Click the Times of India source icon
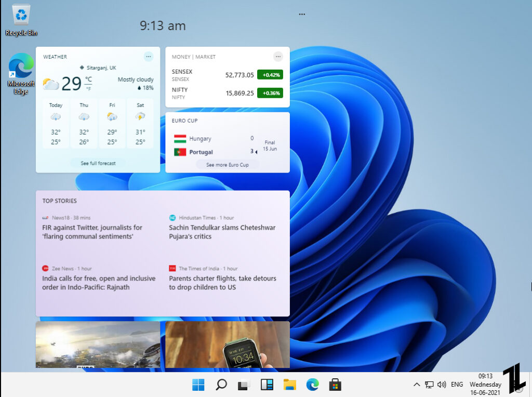This screenshot has height=397, width=532. click(x=172, y=269)
